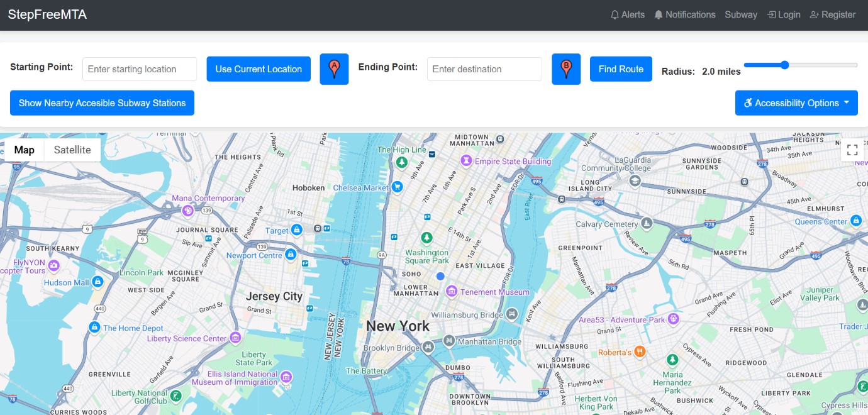Click the SOHO map label
The height and width of the screenshot is (415, 868).
[x=412, y=274]
